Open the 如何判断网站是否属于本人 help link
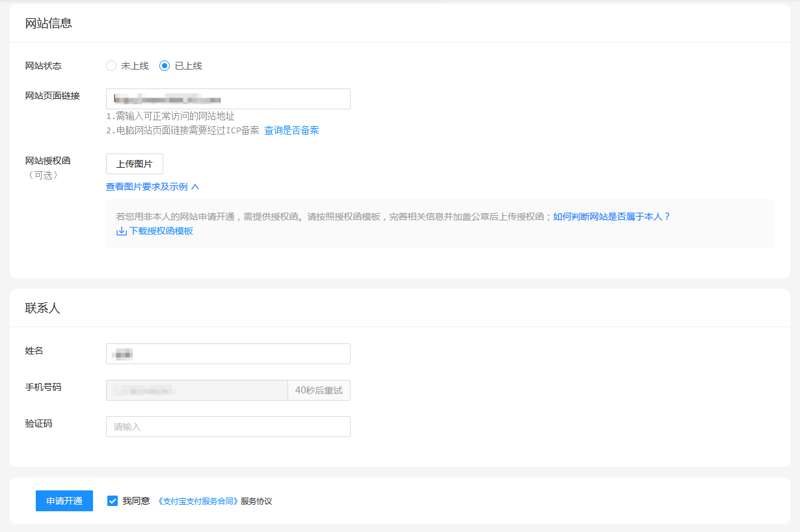 (x=611, y=217)
